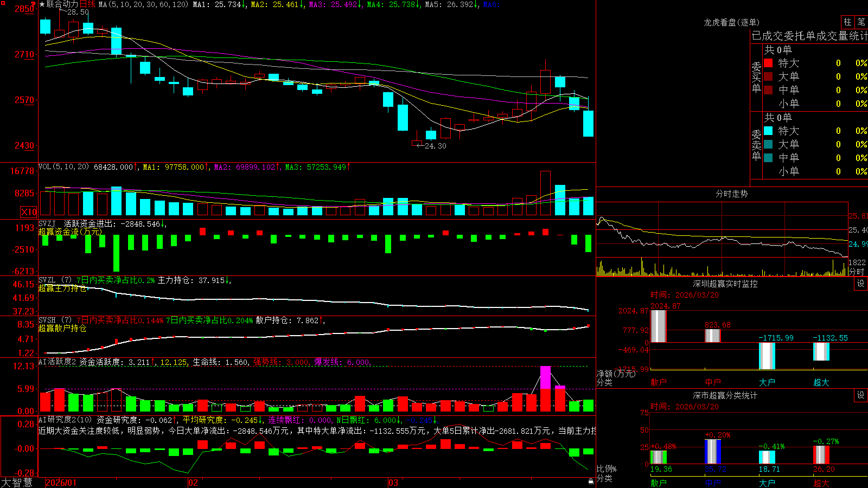Click the star icon before 联合动力
868x488 pixels.
coord(42,4)
